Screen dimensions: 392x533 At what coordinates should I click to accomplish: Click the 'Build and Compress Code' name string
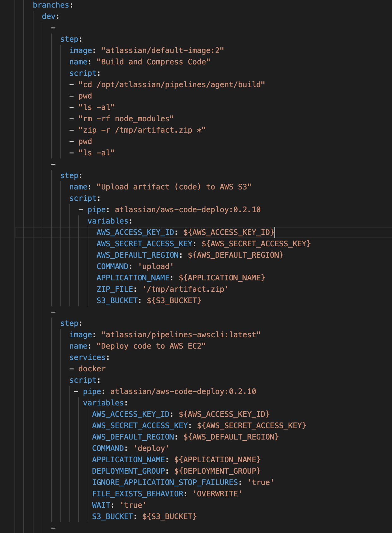coord(153,62)
